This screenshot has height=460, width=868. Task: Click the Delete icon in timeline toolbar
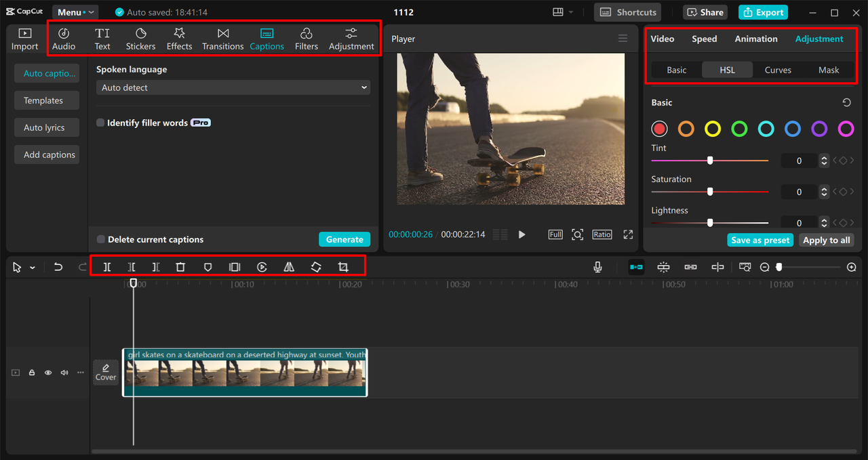(180, 267)
